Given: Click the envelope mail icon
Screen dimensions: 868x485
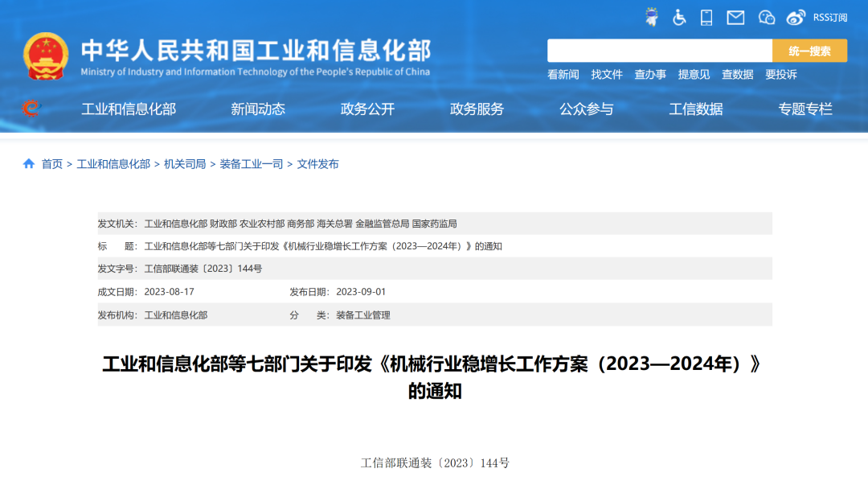Looking at the screenshot, I should click(x=735, y=18).
